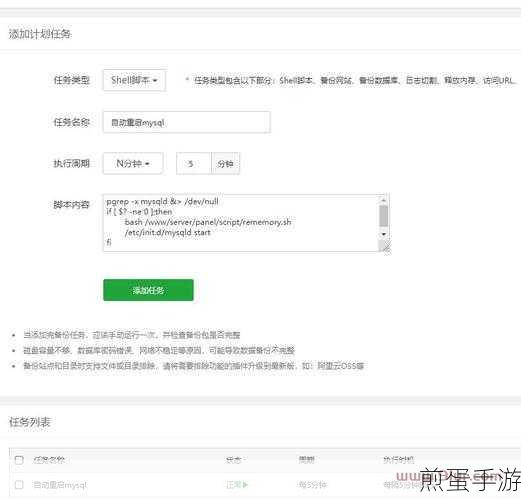Click the script line bash /www/server/panel/script/rememory.sh
Image resolution: width=521 pixels, height=500 pixels.
click(x=208, y=222)
